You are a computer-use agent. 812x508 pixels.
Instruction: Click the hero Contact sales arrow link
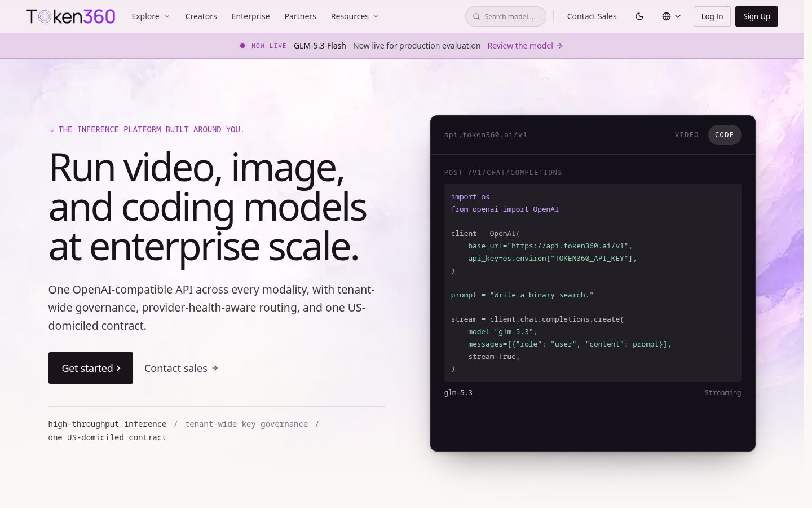point(181,368)
